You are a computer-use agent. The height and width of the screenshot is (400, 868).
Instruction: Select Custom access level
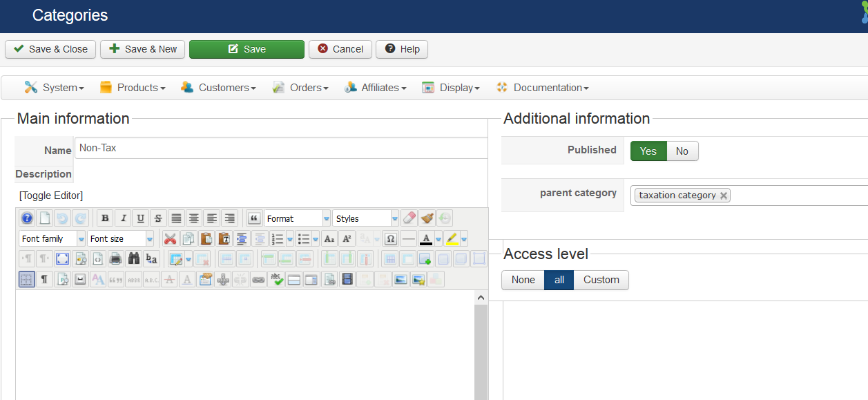point(601,280)
